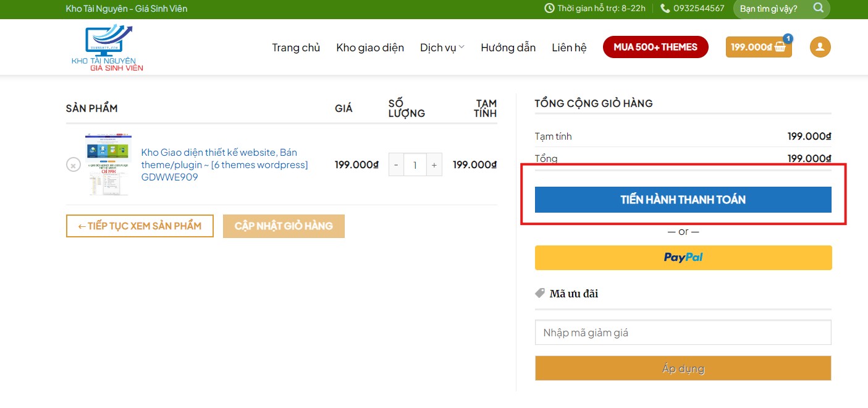Open the Hướng dẫn menu item
Image resolution: width=868 pixels, height=408 pixels.
(508, 48)
